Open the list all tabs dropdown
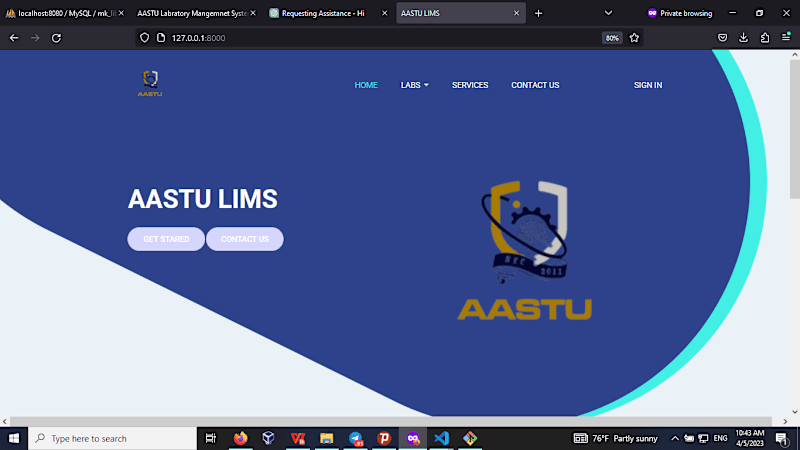Image resolution: width=800 pixels, height=450 pixels. [608, 13]
